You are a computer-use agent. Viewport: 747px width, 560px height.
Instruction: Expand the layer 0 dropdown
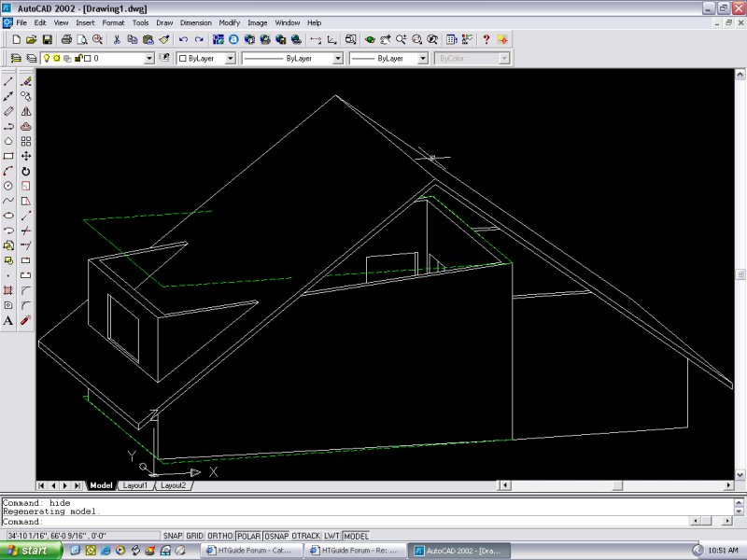pos(149,58)
